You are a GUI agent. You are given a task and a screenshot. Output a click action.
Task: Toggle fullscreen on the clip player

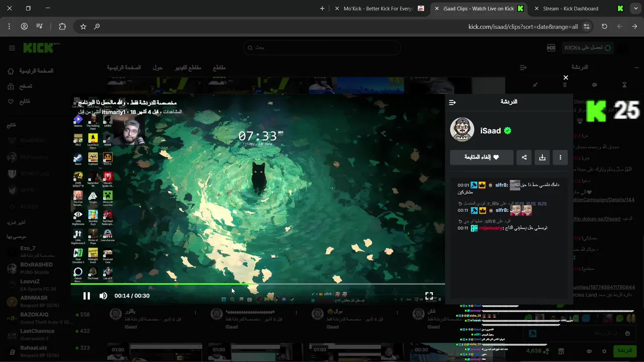click(429, 296)
